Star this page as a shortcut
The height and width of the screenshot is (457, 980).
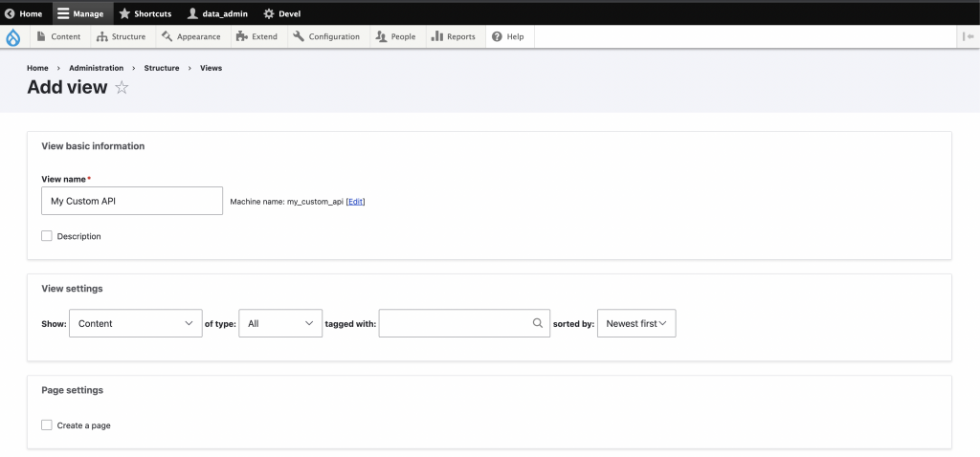click(x=122, y=88)
